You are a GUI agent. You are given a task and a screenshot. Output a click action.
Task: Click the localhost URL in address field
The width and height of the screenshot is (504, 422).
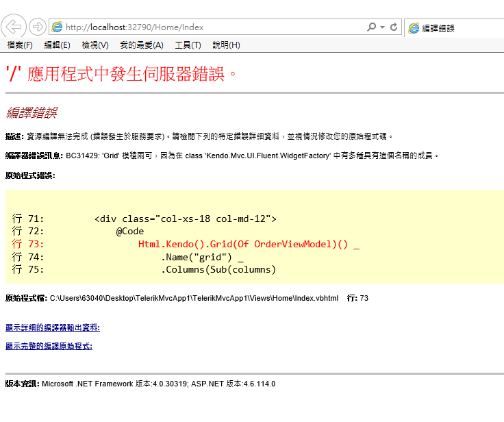tap(134, 27)
